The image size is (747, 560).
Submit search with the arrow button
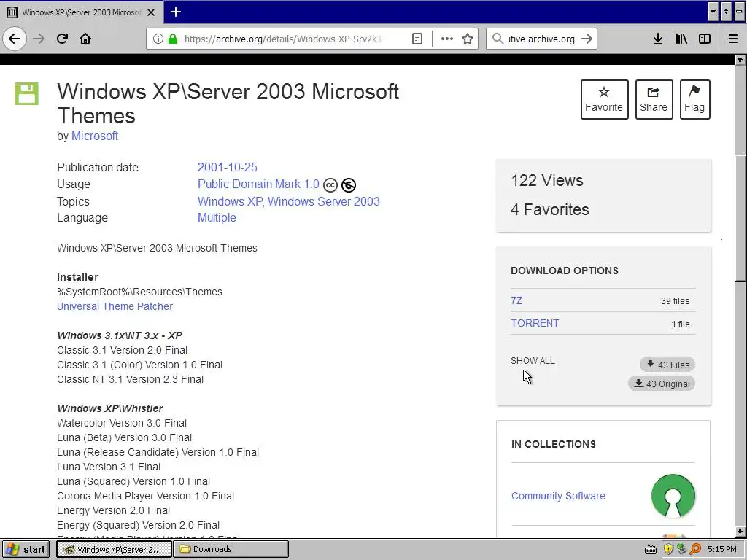[587, 39]
